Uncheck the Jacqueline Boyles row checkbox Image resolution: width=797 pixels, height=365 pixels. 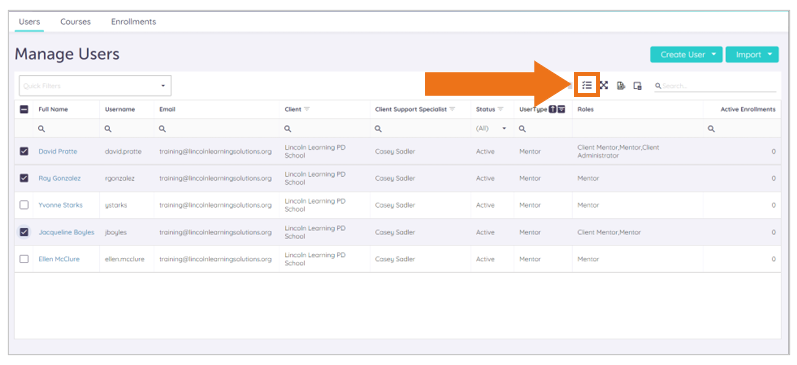pyautogui.click(x=24, y=232)
